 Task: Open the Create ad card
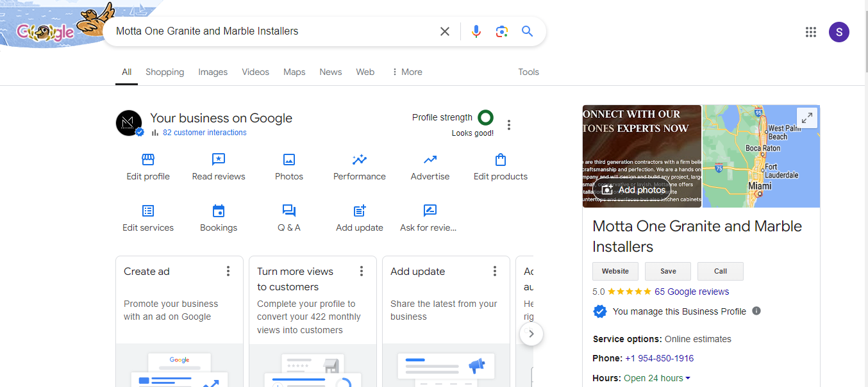pyautogui.click(x=179, y=322)
